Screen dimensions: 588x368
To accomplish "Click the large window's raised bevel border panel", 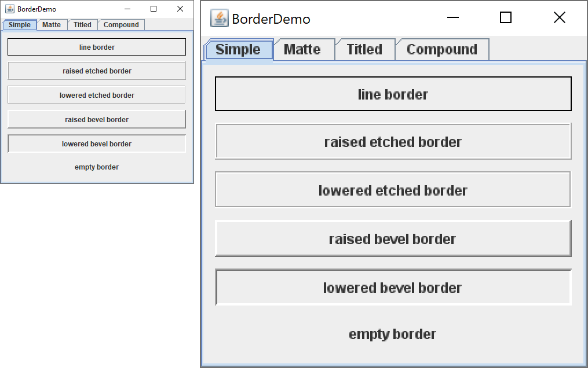I will [393, 238].
